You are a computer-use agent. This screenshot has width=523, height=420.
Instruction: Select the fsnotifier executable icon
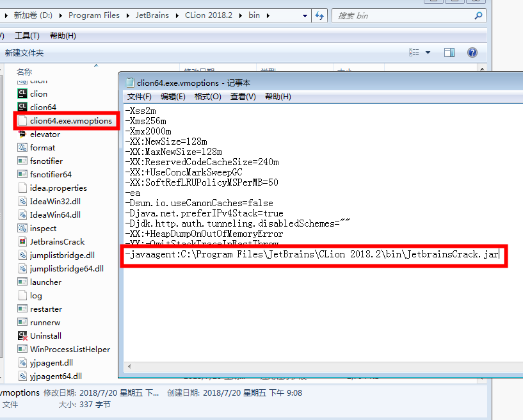point(22,161)
